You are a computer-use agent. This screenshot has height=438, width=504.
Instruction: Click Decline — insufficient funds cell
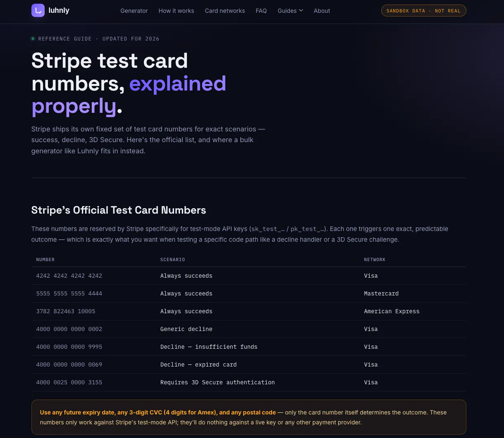[209, 347]
